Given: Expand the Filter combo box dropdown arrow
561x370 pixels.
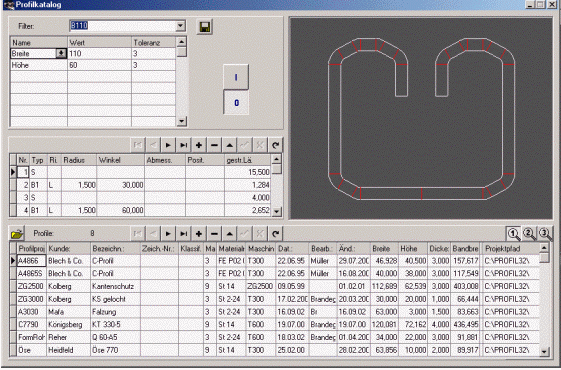Looking at the screenshot, I should (x=180, y=26).
